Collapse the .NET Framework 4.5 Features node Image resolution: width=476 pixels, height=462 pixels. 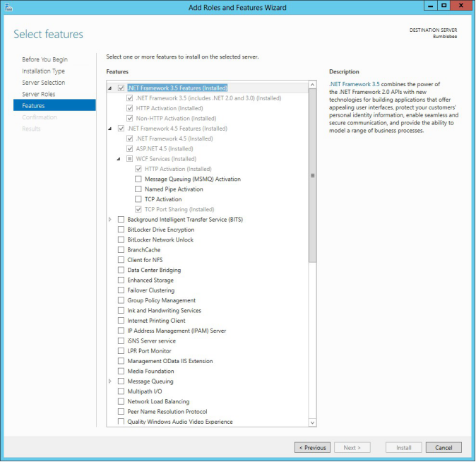tap(110, 129)
